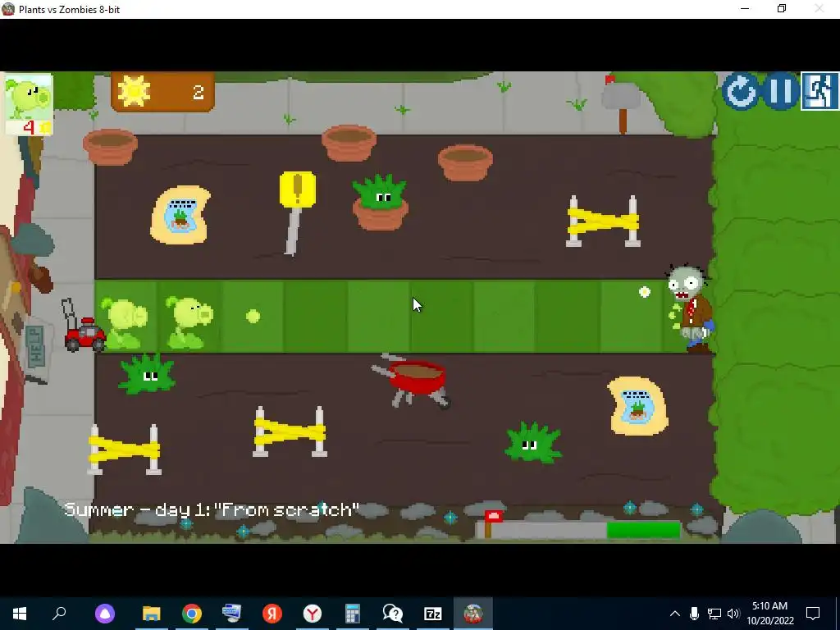Image resolution: width=840 pixels, height=630 pixels.
Task: Click the seed packet note in upper dirt
Action: pyautogui.click(x=180, y=215)
